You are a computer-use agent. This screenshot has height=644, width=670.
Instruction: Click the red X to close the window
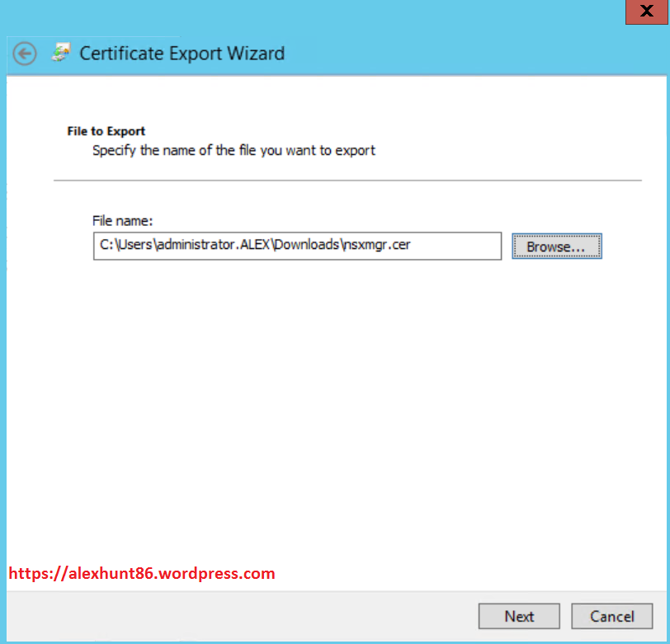click(646, 12)
